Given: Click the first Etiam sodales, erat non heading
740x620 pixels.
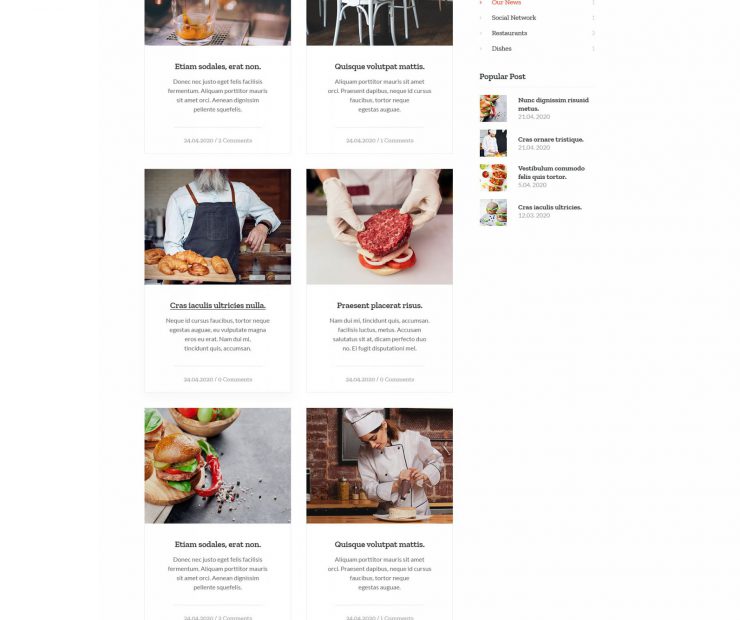Looking at the screenshot, I should (218, 67).
